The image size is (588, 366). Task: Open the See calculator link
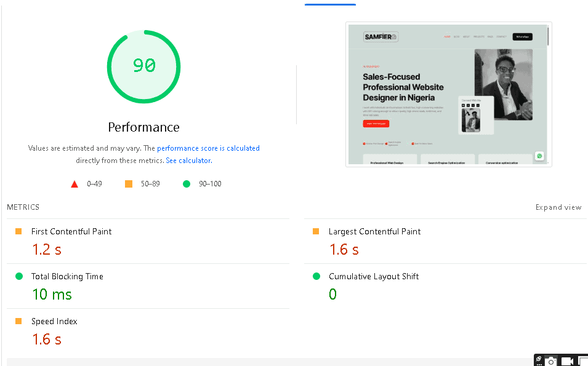pos(188,160)
